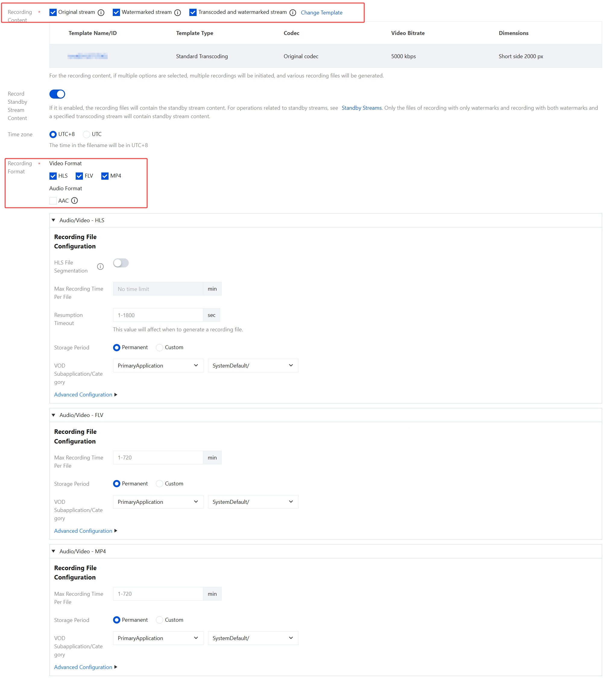Open SystemDefault/ category dropdown in the FLV section

[253, 502]
